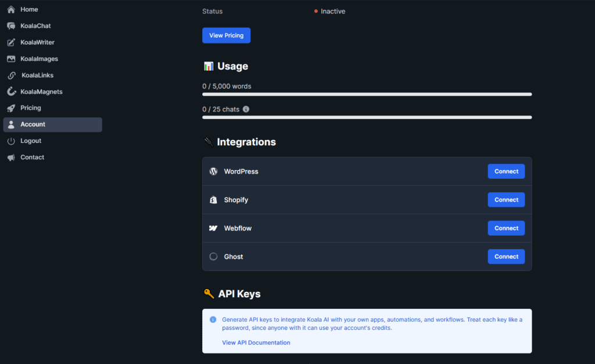This screenshot has height=364, width=595.
Task: Click the Account person icon
Action: click(x=11, y=124)
